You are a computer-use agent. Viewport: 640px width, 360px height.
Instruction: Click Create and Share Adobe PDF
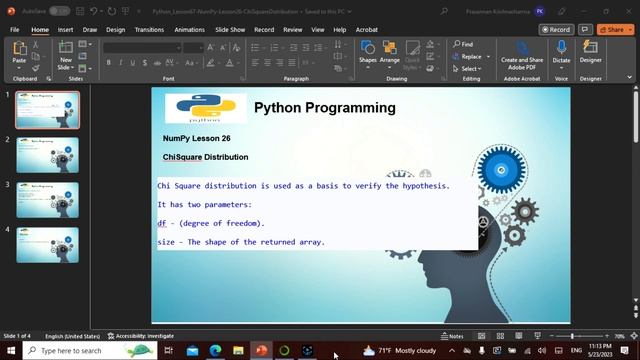522,55
